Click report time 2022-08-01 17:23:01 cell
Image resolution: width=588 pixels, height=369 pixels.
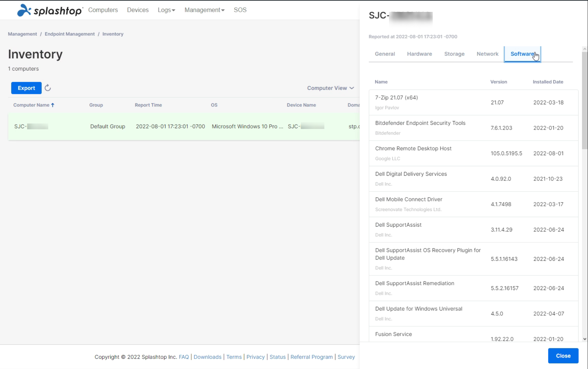170,126
